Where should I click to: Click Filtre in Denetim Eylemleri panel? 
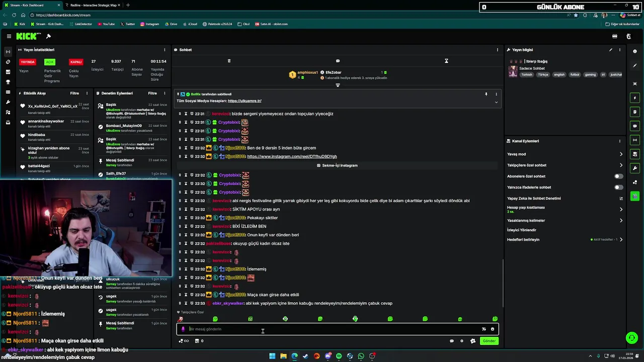pyautogui.click(x=152, y=93)
